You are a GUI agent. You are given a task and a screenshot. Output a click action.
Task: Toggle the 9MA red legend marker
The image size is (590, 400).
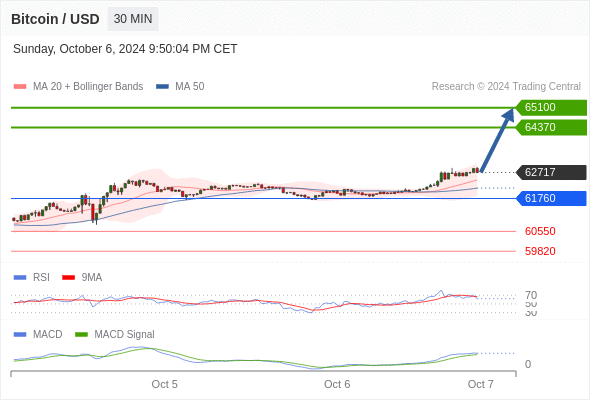point(68,278)
